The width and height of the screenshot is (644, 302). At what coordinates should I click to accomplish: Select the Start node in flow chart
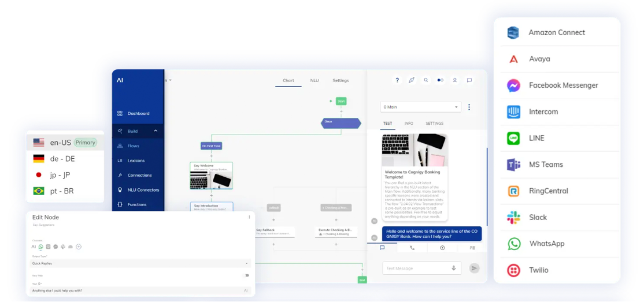pyautogui.click(x=341, y=101)
